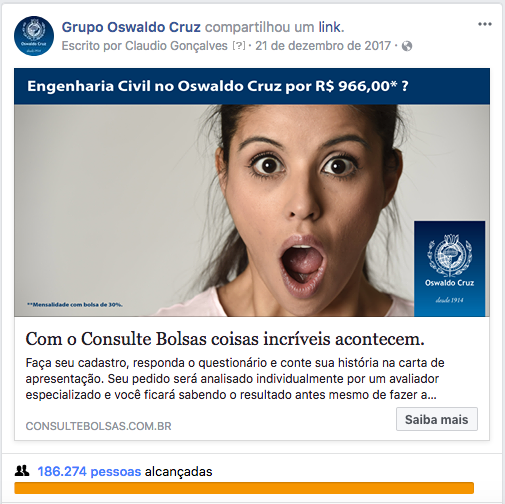This screenshot has height=504, width=505.
Task: Open the Grupo Oswaldo Cruz page name
Action: coord(131,27)
